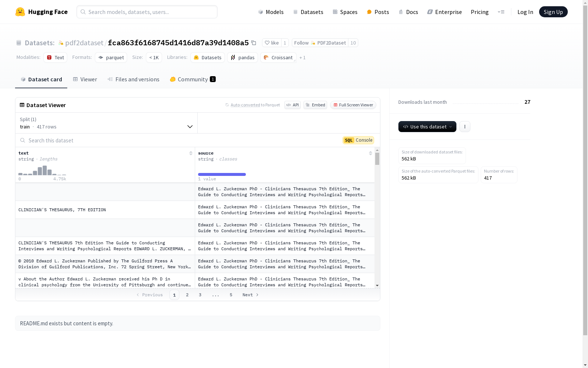The image size is (588, 368).
Task: Go to page 3 of viewer
Action: [x=200, y=295]
